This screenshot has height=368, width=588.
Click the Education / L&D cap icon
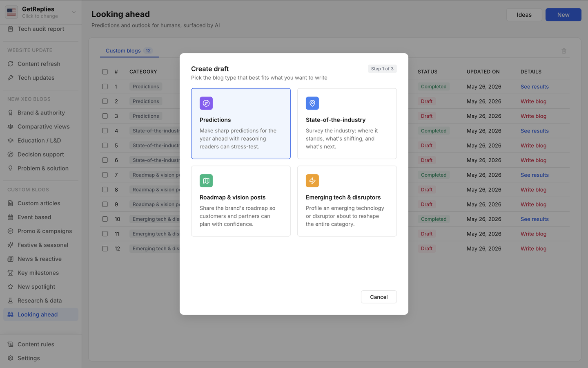11,141
